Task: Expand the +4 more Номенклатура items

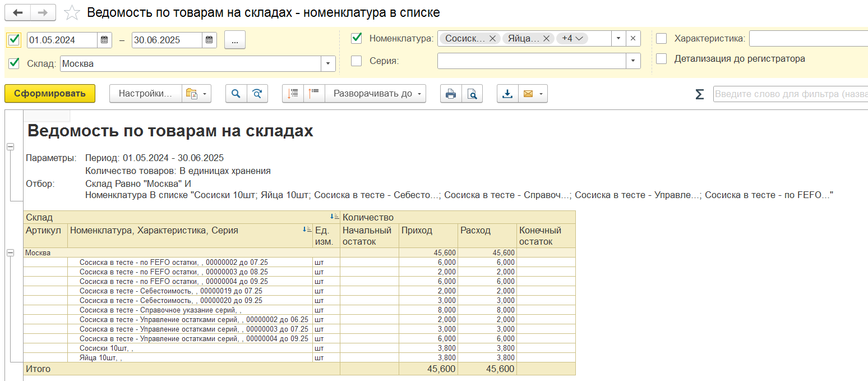Action: pos(572,38)
